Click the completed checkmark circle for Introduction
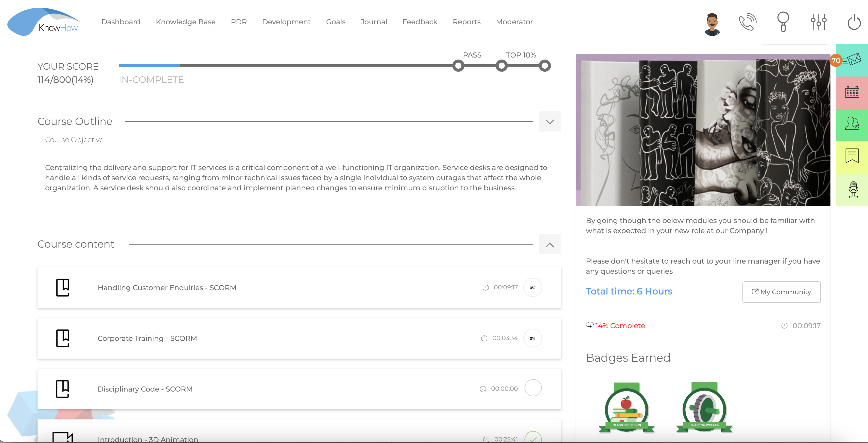The height and width of the screenshot is (443, 868). pyautogui.click(x=533, y=437)
